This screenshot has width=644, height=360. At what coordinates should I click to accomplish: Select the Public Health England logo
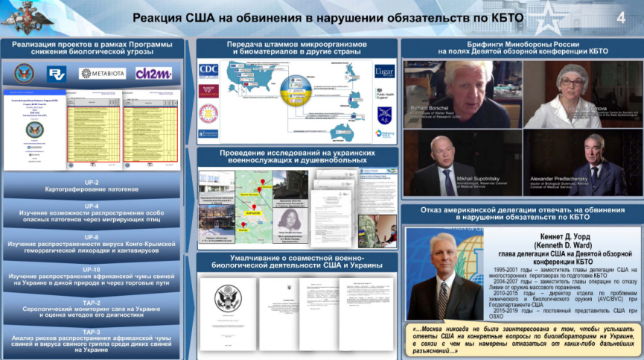click(384, 95)
